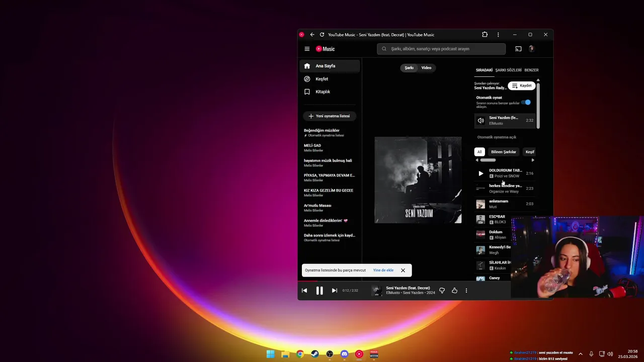Select herkes kendine yansın queue song

[505, 189]
